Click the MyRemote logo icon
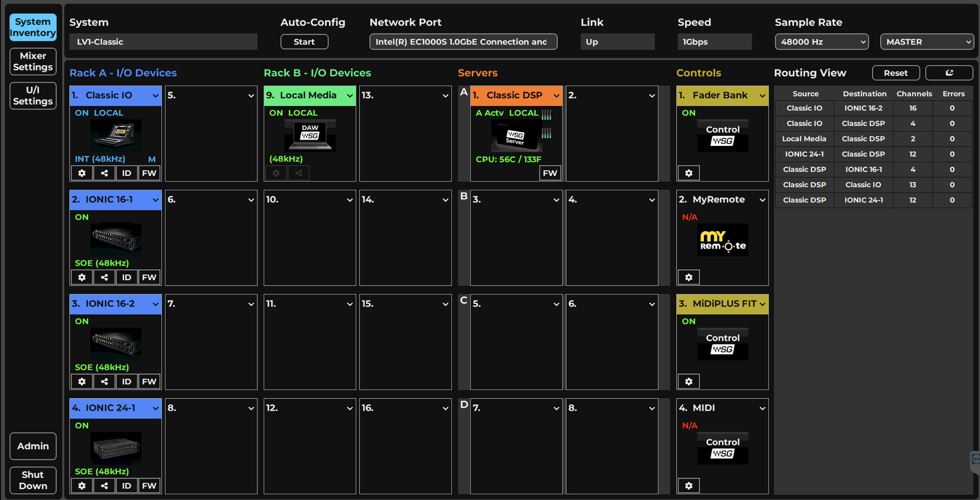This screenshot has height=500, width=980. point(723,240)
